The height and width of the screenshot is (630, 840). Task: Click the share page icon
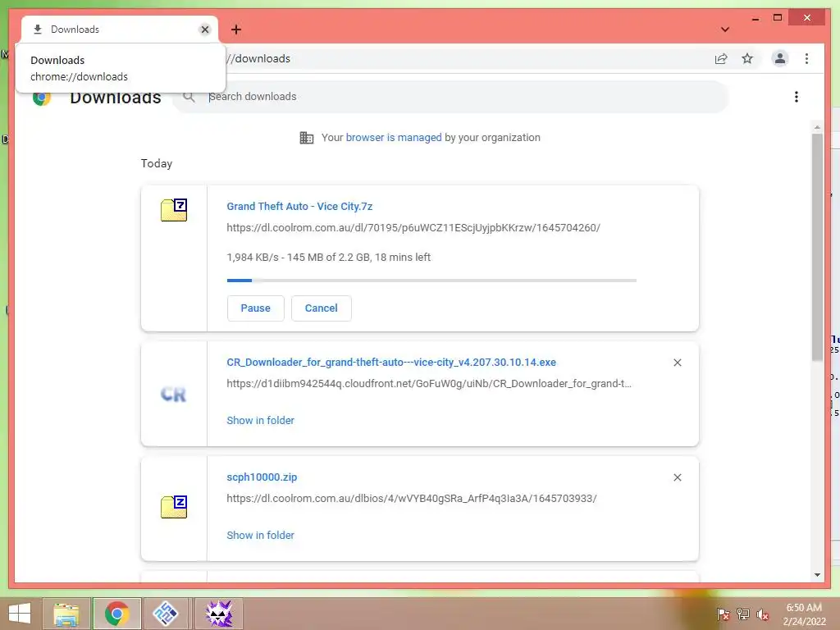(x=721, y=59)
